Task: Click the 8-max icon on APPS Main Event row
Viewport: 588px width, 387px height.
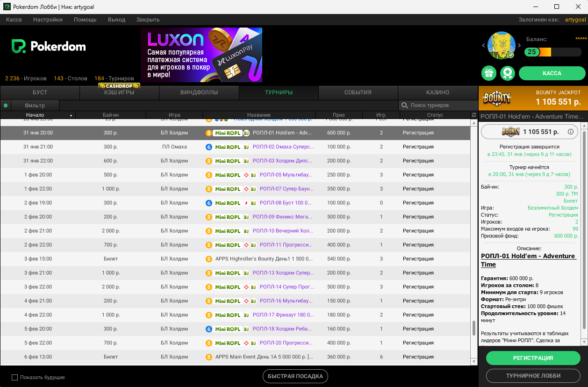Action: [209, 357]
